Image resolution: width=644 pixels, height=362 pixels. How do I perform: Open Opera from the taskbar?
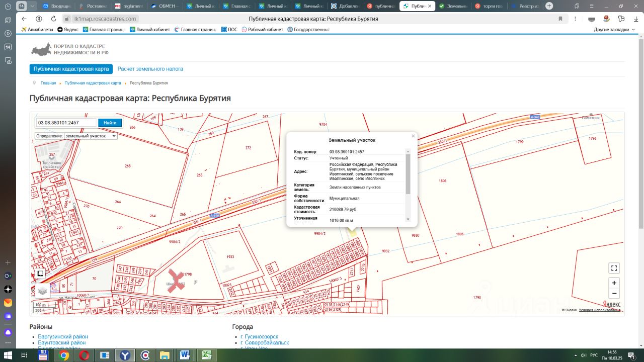[84, 355]
